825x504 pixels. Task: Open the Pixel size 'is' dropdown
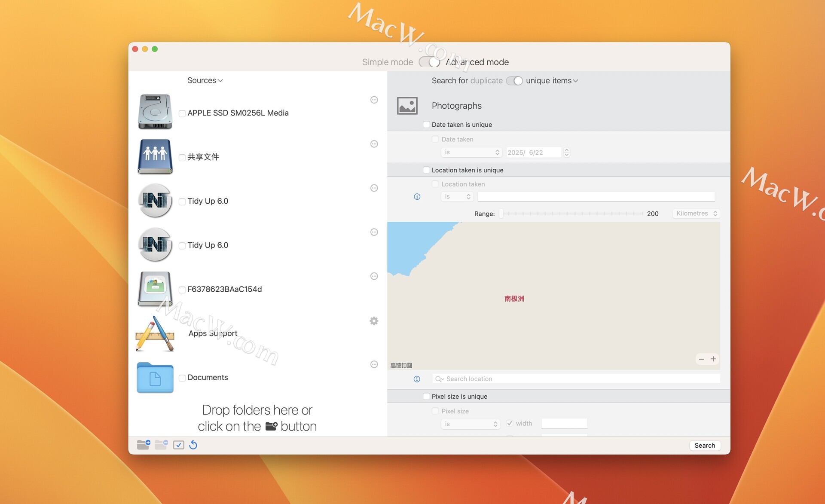click(x=471, y=424)
